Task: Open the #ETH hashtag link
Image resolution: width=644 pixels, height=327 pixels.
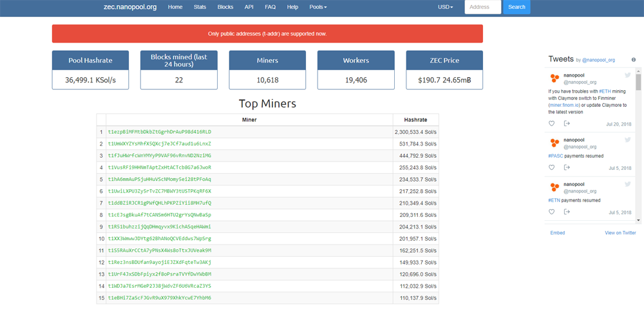Action: click(x=605, y=91)
